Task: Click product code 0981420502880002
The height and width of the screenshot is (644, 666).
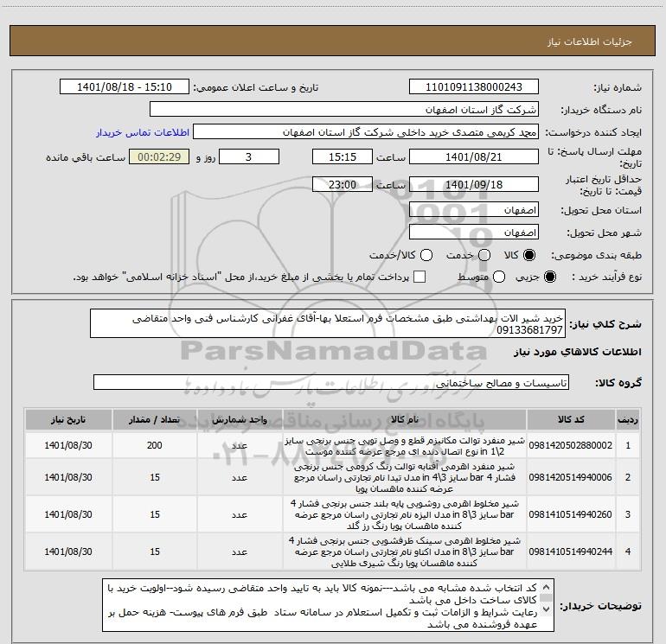Action: pos(571,445)
